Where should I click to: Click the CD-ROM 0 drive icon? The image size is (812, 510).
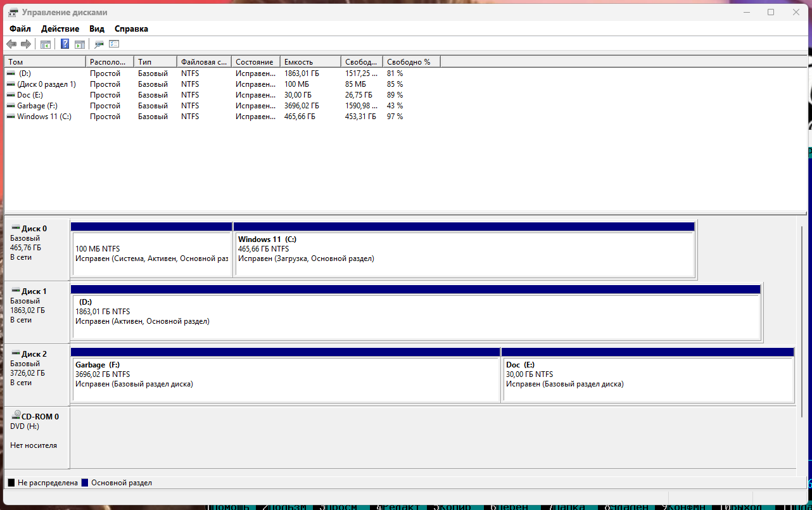click(16, 416)
